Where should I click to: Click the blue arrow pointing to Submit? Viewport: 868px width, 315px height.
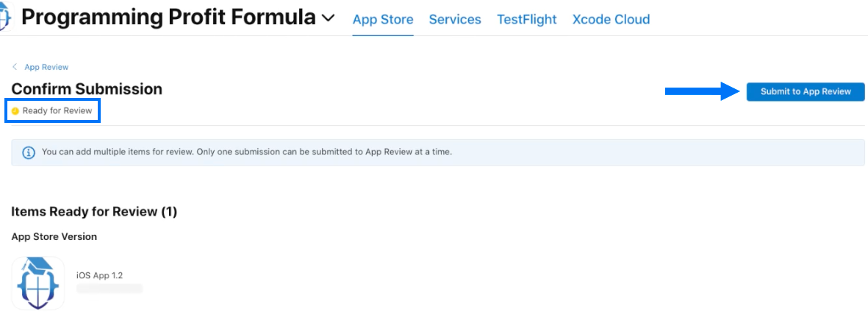[703, 91]
